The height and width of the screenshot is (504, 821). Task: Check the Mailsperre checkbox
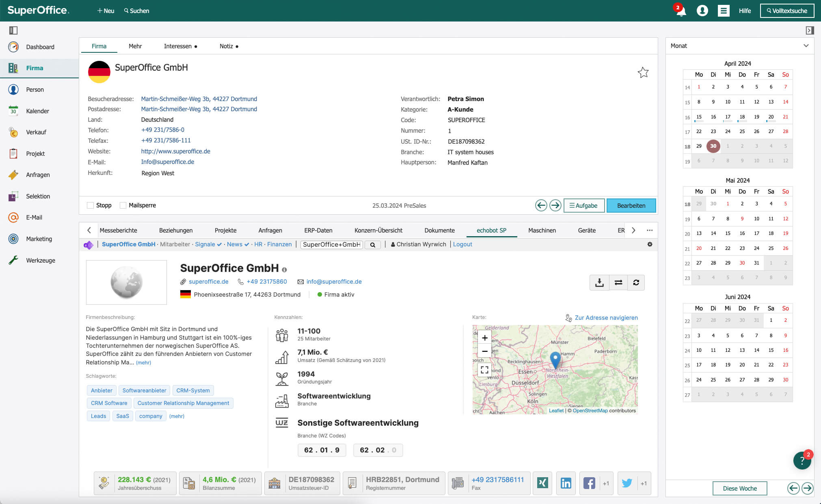point(123,205)
